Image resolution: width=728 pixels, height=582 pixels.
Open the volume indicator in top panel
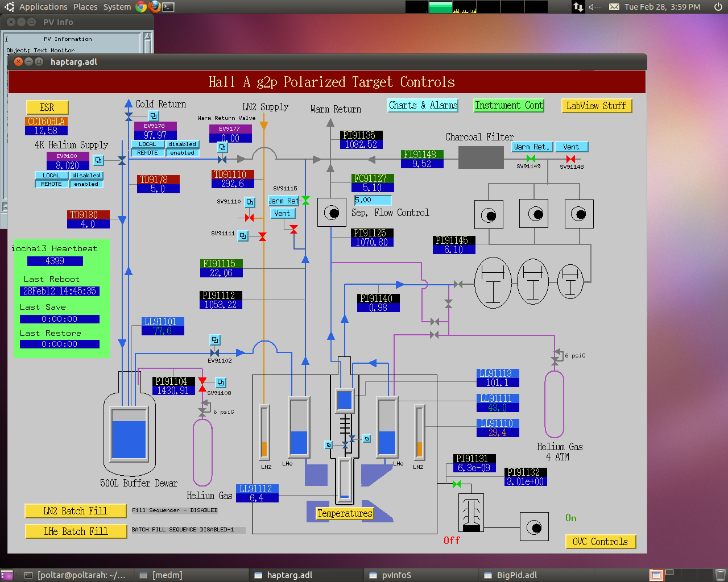(595, 7)
